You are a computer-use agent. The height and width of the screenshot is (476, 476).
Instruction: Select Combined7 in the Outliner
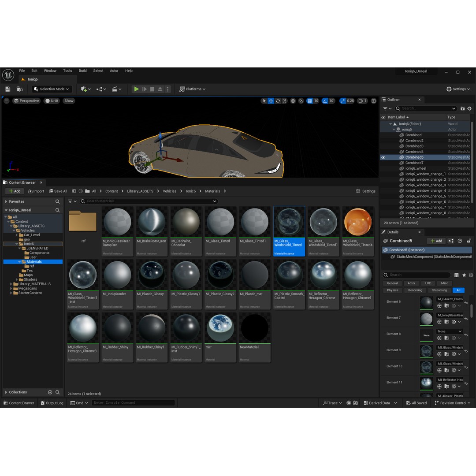414,163
